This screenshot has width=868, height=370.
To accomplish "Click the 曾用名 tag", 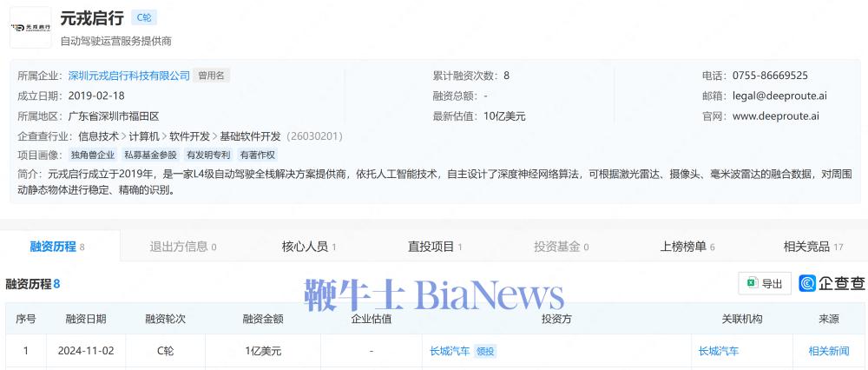I will click(211, 76).
